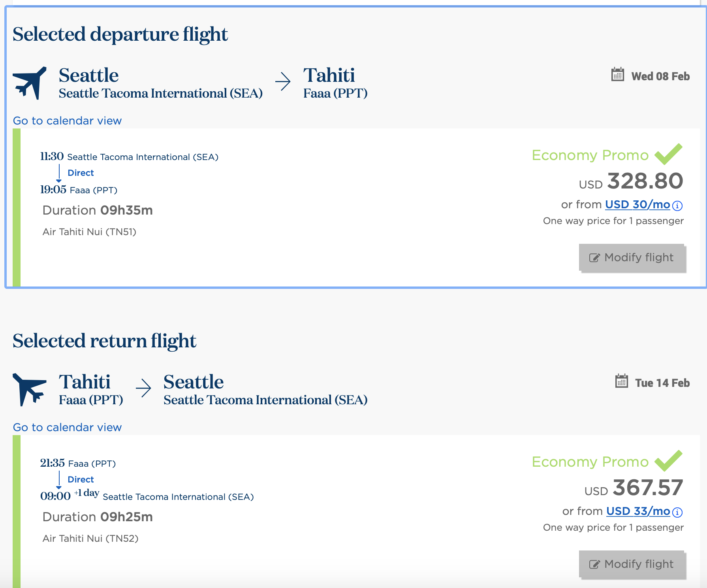This screenshot has height=588, width=707.
Task: Click the calendar icon beside Tue 14 Feb
Action: [621, 381]
